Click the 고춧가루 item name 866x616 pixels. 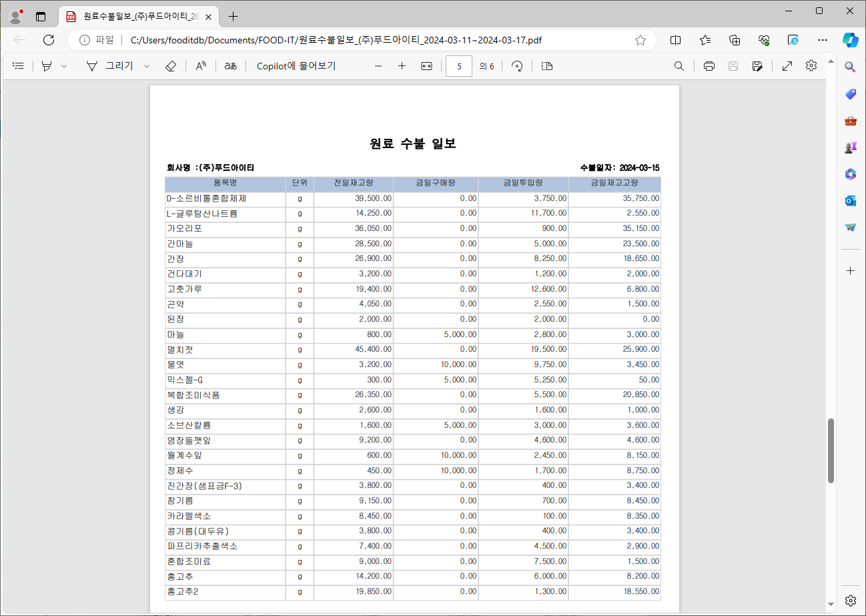(x=184, y=289)
